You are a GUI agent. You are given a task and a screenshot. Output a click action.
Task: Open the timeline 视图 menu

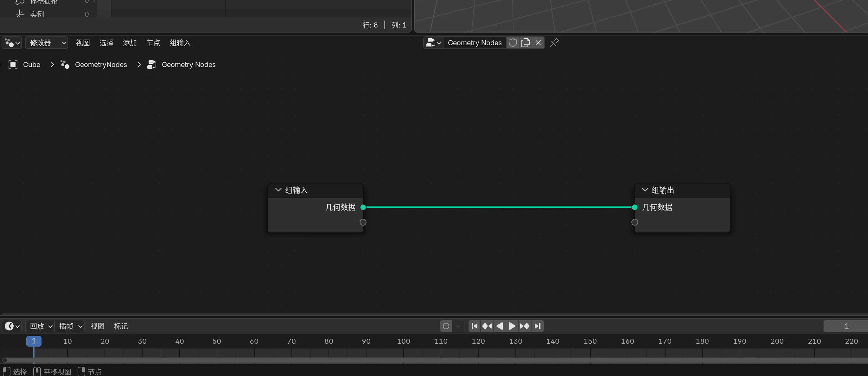coord(97,326)
